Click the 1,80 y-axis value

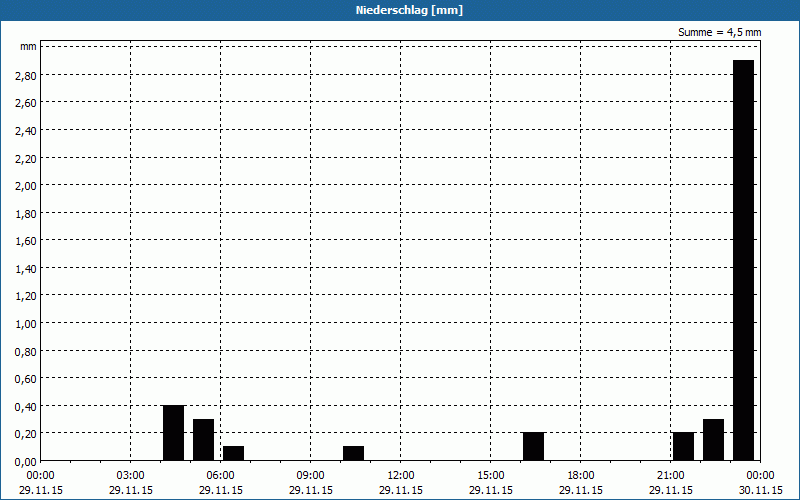tap(27, 214)
